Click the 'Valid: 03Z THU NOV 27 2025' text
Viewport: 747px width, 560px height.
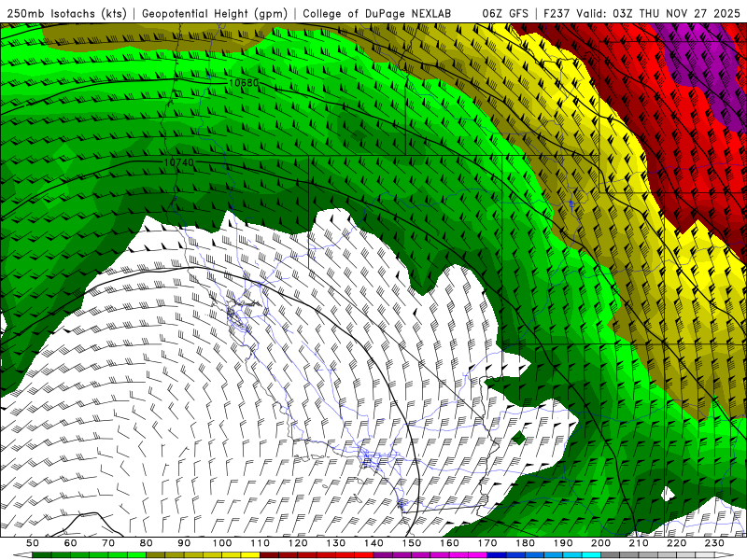(657, 14)
